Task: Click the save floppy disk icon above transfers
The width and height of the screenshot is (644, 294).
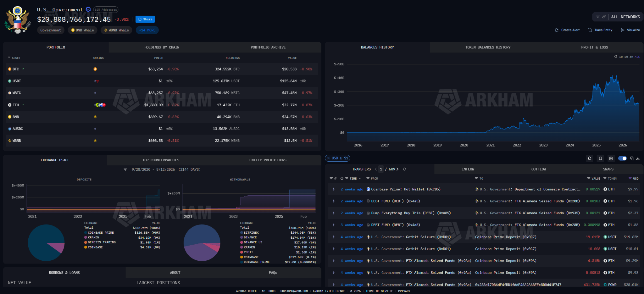Action: pos(611,158)
